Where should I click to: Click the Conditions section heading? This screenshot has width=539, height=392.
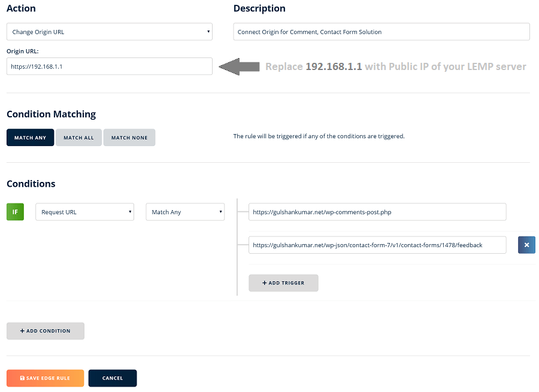(31, 184)
